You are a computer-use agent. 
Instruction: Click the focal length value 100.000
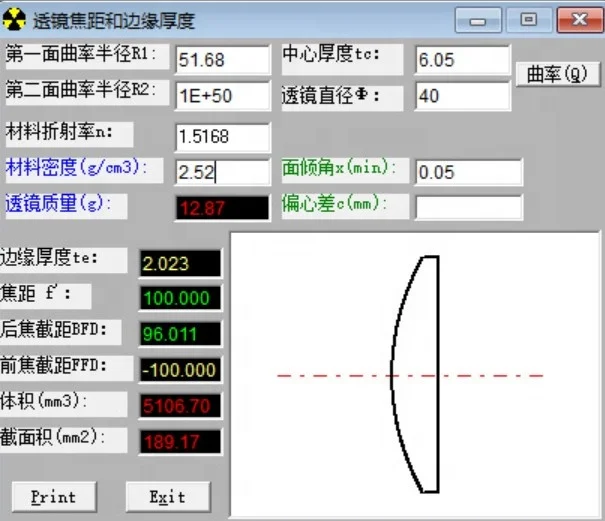pos(181,298)
